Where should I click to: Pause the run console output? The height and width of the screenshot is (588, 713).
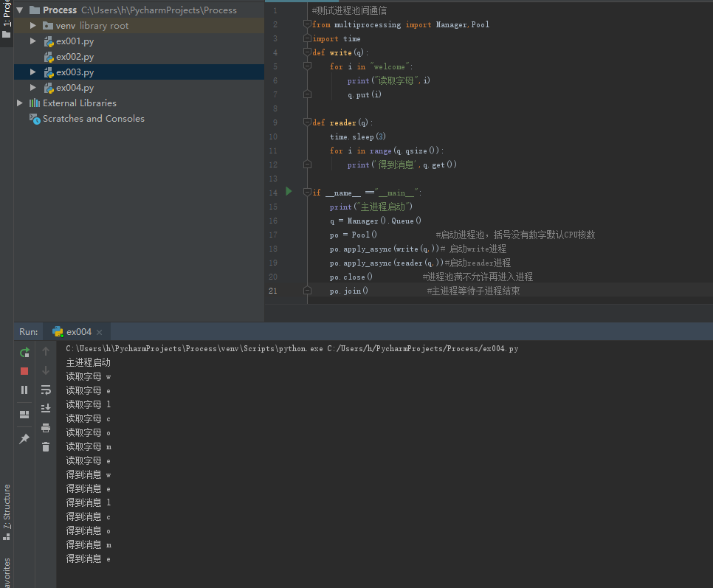tap(24, 390)
